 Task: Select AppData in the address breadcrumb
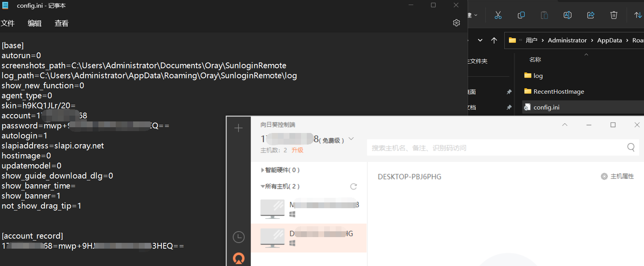[x=610, y=40]
